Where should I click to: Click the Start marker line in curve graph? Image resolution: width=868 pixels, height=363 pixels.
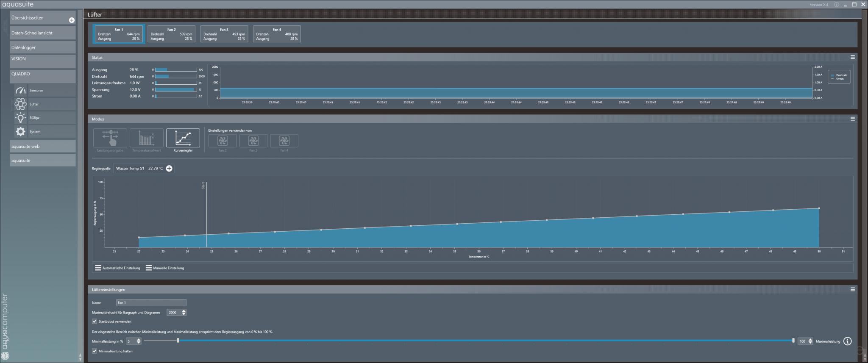206,214
